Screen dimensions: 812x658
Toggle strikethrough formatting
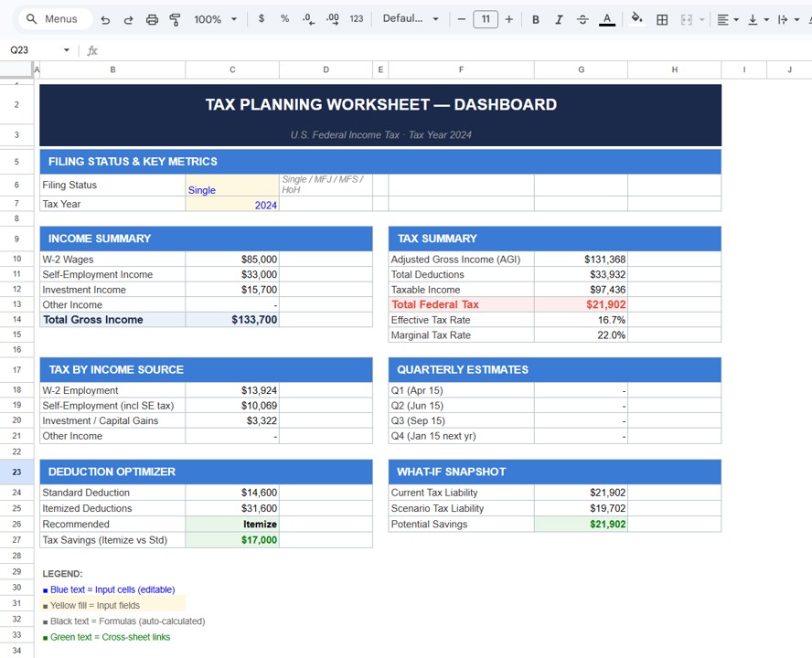tap(582, 20)
